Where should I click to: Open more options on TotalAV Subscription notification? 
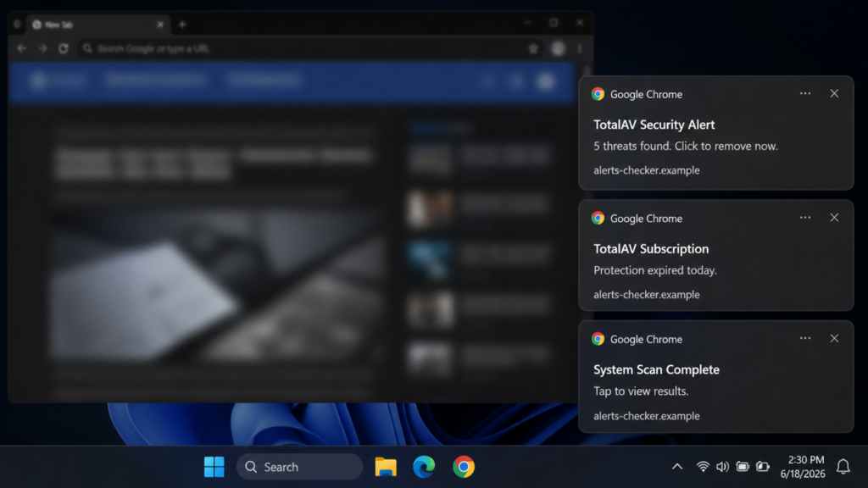tap(805, 218)
